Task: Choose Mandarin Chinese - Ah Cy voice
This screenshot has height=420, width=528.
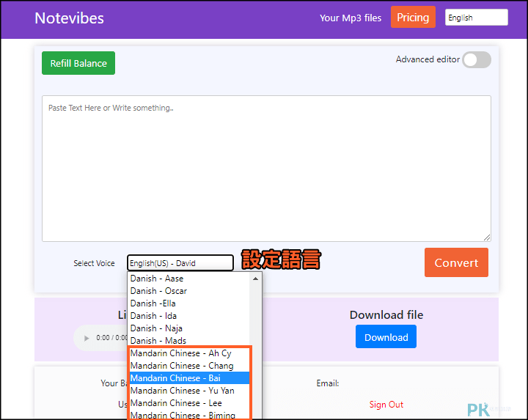Action: [x=189, y=353]
